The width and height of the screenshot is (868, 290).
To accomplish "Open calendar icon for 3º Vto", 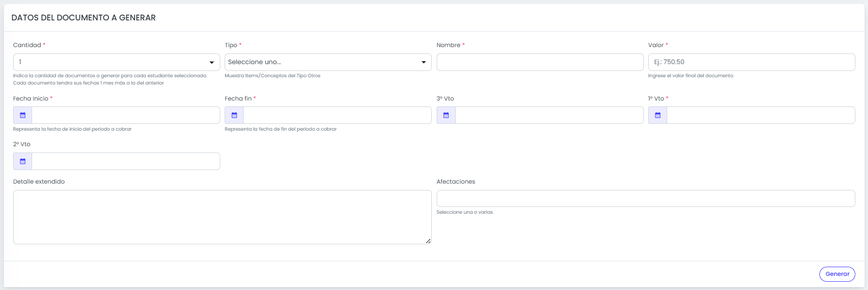I will pyautogui.click(x=446, y=115).
